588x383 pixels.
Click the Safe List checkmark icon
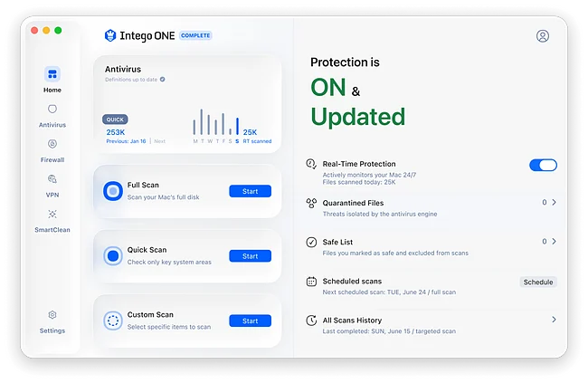point(311,242)
